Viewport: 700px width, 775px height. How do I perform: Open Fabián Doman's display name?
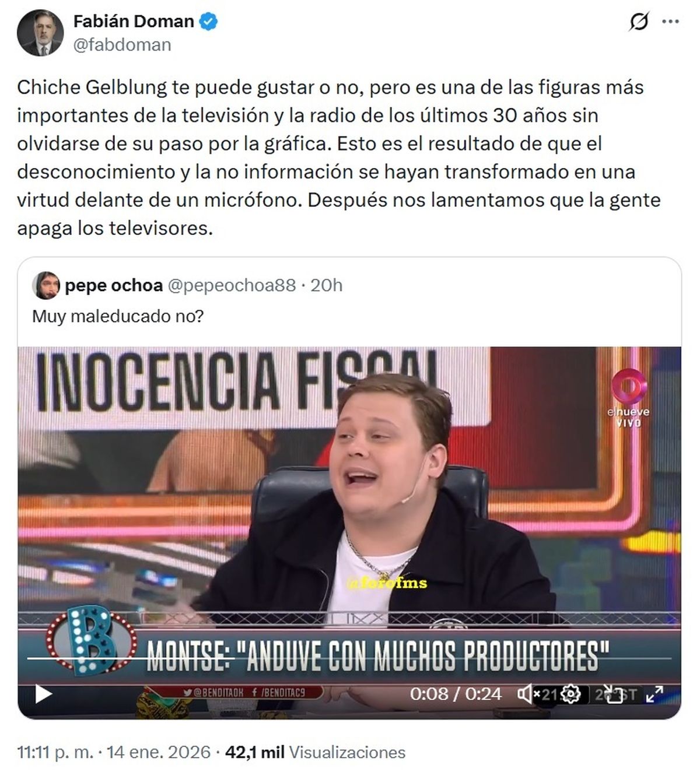pos(134,22)
